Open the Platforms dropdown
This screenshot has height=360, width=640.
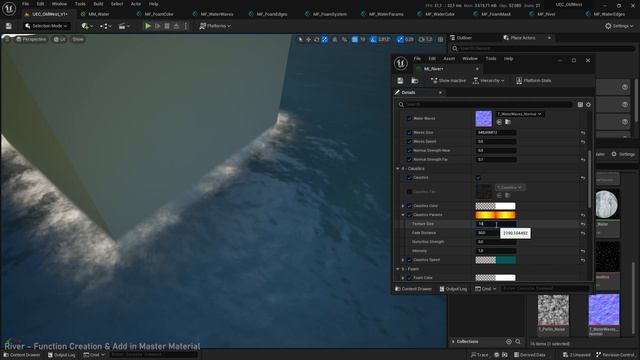coord(215,26)
